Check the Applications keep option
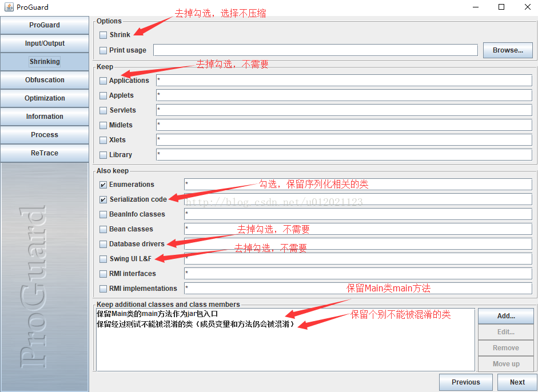This screenshot has width=538, height=392. click(103, 81)
